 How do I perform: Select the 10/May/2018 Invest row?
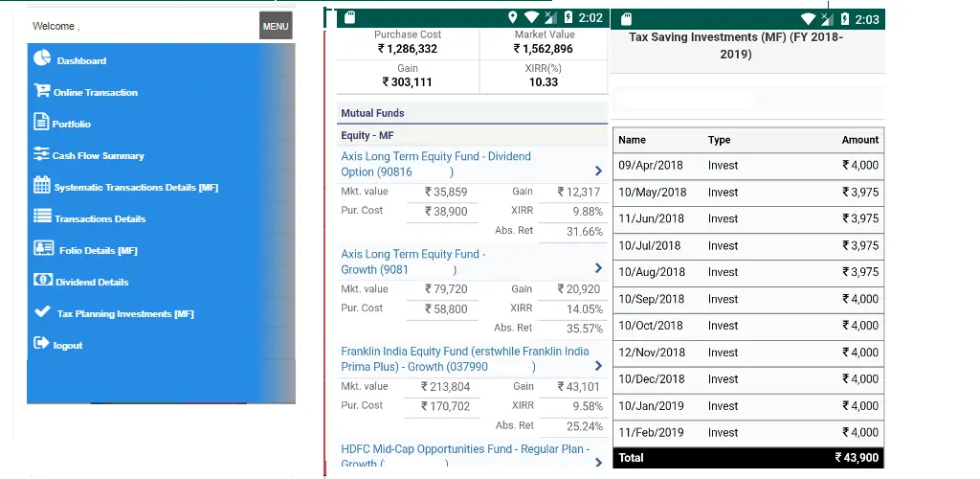pyautogui.click(x=748, y=193)
